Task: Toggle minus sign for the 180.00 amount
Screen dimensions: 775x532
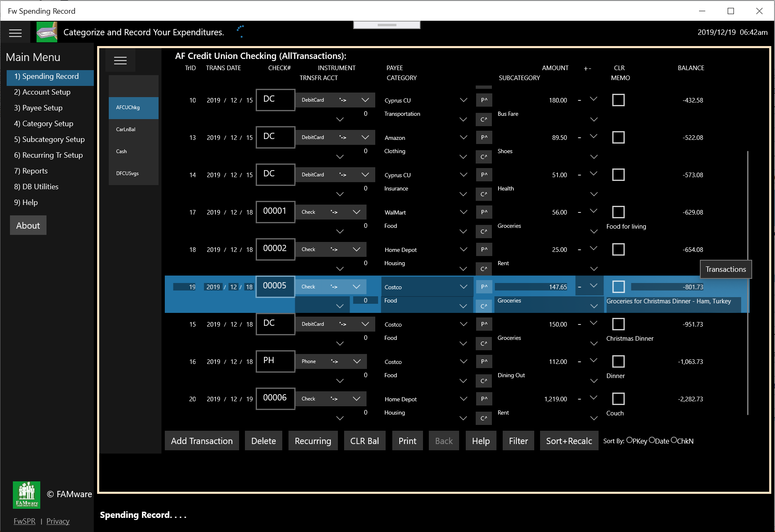Action: point(579,100)
